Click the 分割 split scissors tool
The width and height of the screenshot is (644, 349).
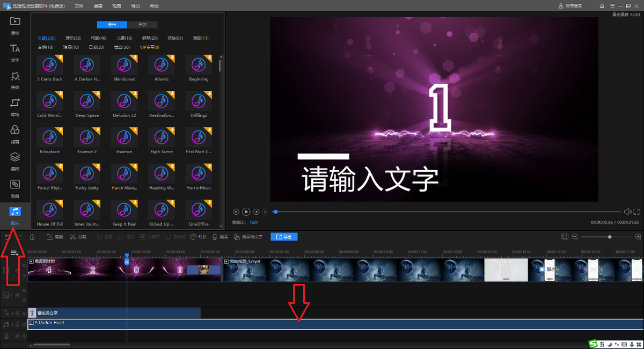[78, 237]
